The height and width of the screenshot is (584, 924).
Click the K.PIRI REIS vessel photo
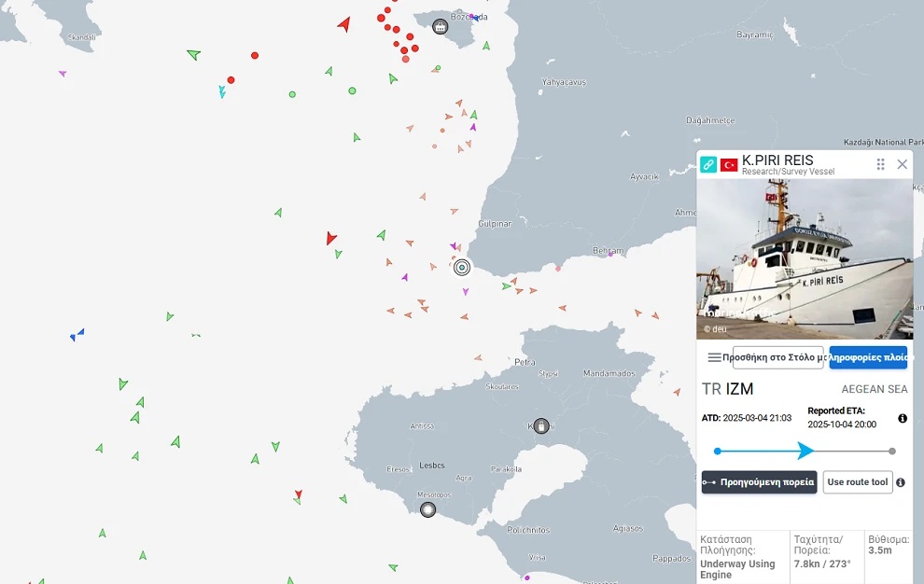pos(805,258)
